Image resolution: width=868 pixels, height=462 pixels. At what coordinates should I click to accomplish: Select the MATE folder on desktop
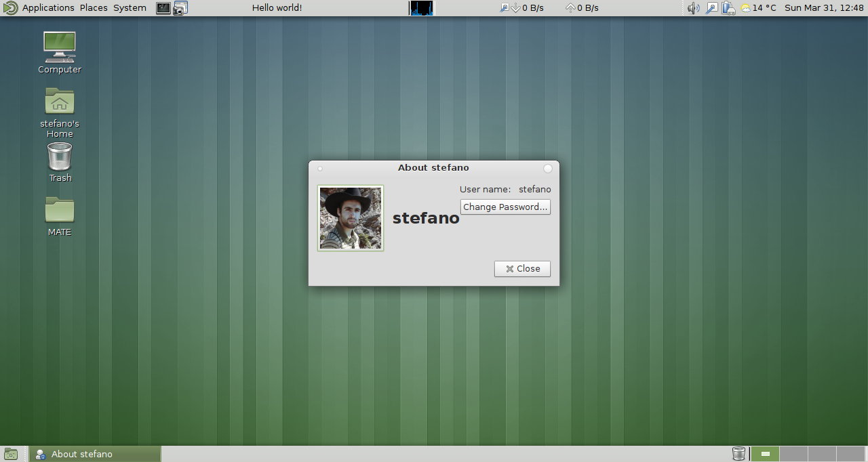60,210
